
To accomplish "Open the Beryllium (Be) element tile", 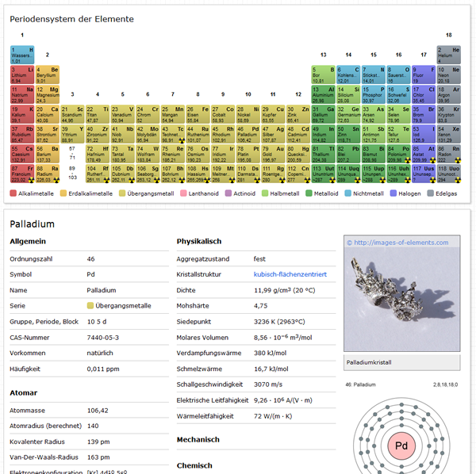I will [48, 75].
